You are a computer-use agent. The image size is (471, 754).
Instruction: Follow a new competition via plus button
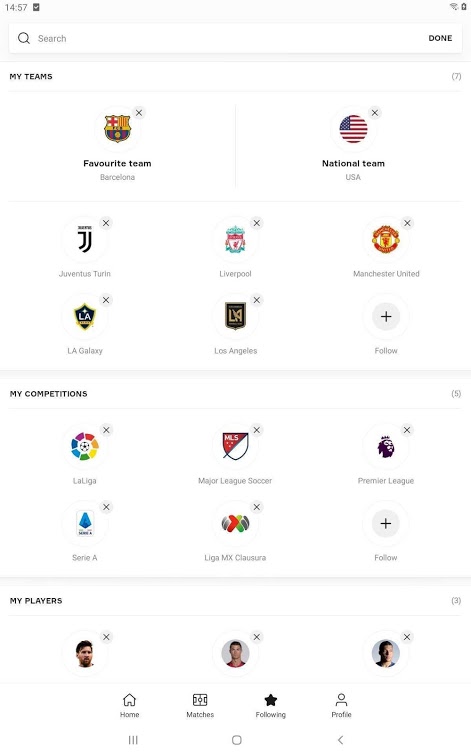386,523
